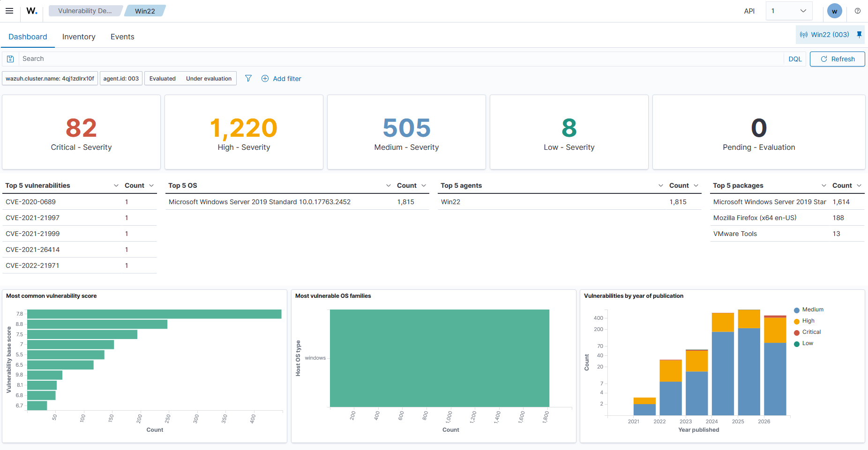Click the Wazuh home logo
Screen dimensions: 868x450
coord(32,11)
